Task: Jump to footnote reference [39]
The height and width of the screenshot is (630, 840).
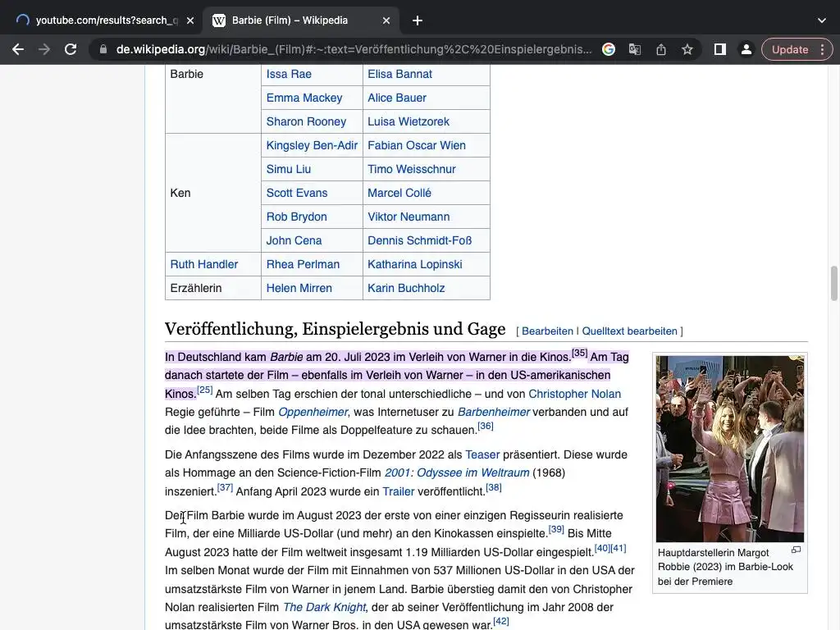Action: coord(556,529)
